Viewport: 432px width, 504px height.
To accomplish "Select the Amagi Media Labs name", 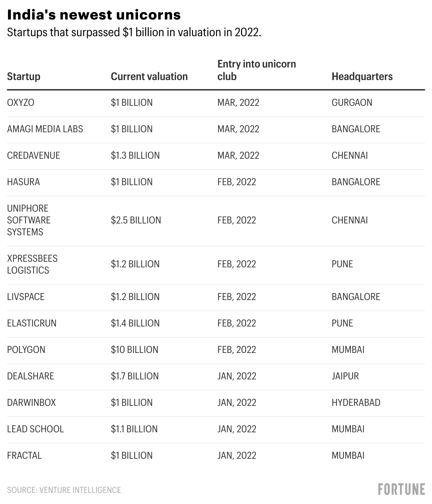I will click(45, 129).
